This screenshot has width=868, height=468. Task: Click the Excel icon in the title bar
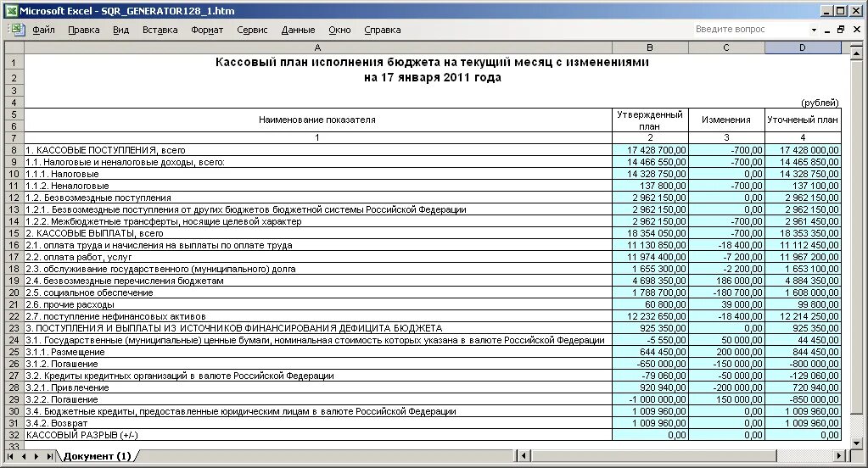(11, 10)
